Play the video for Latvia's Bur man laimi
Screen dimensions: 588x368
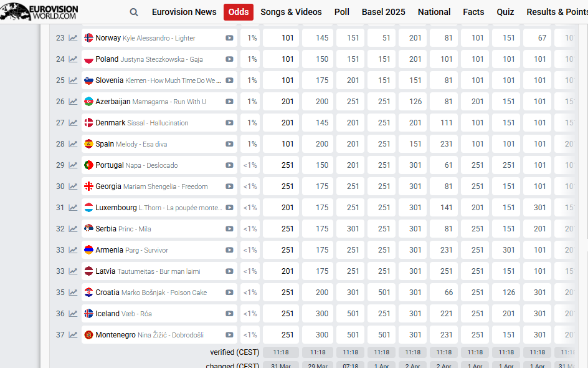[229, 271]
